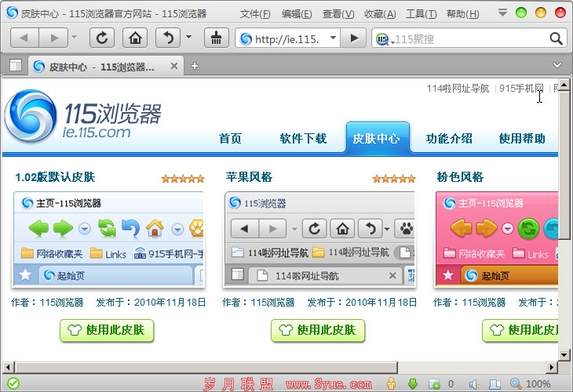Open the 收藏(A) menu
The width and height of the screenshot is (573, 392).
click(x=380, y=14)
